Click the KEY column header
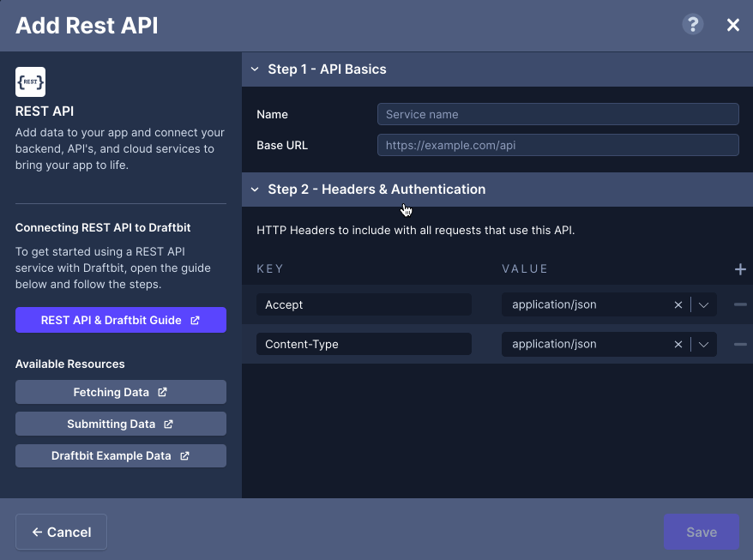The height and width of the screenshot is (560, 753). (x=270, y=268)
